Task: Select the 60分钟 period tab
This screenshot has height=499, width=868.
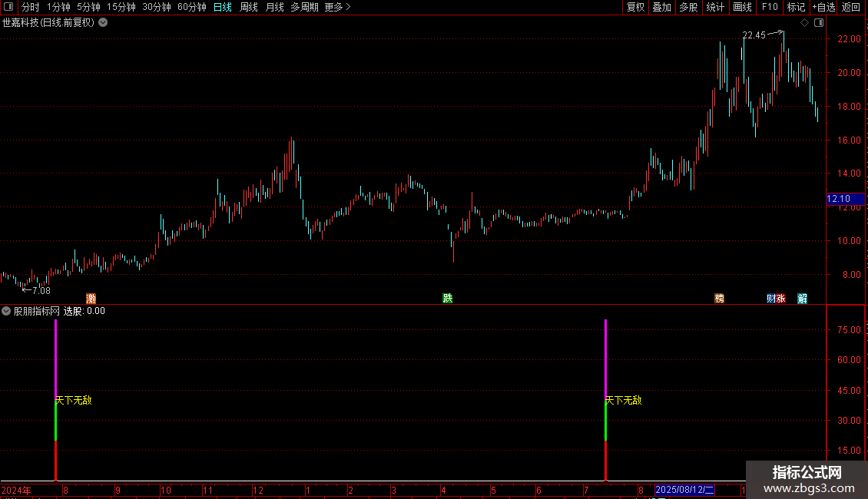Action: coord(191,7)
